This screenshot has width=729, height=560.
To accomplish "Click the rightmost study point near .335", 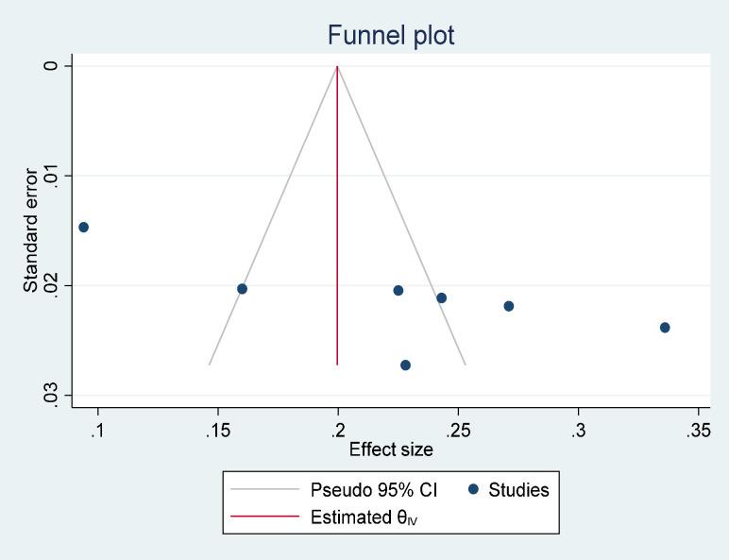I will pos(665,328).
